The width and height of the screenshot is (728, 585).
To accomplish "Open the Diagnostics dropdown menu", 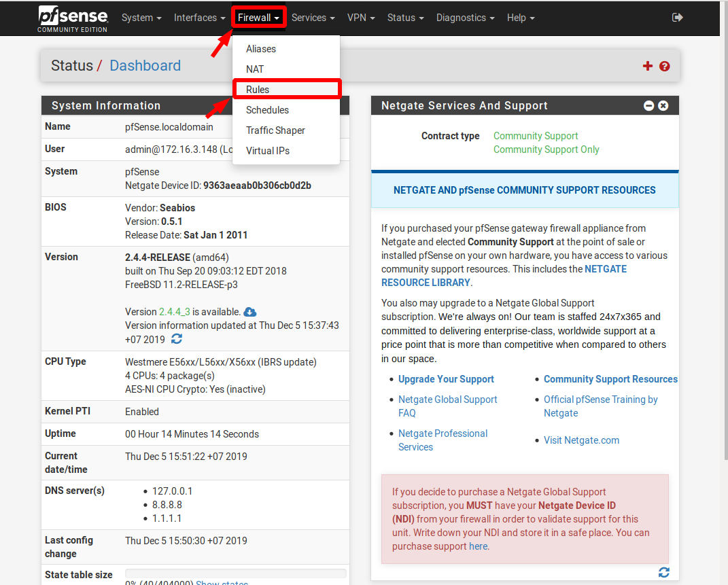I will [x=465, y=18].
